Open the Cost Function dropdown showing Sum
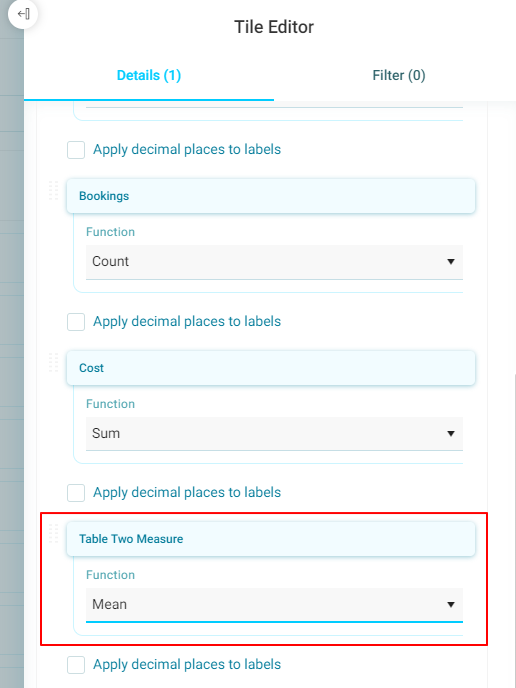 click(x=274, y=434)
